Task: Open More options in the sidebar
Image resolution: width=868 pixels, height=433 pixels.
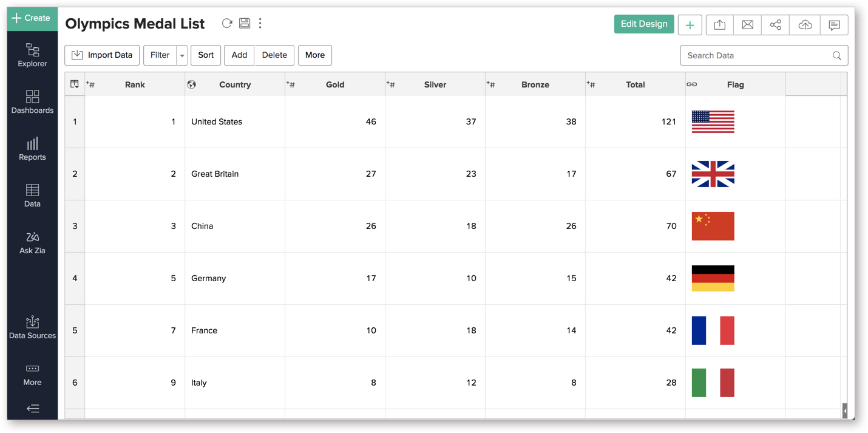Action: 32,374
